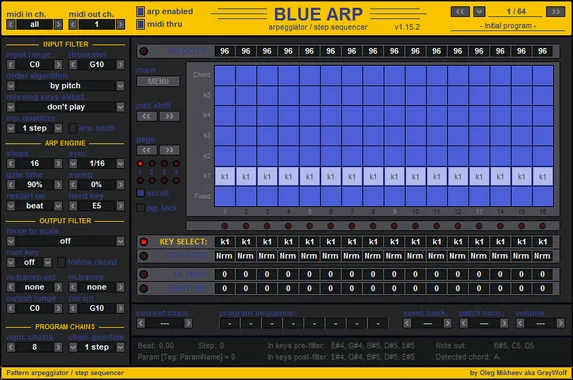
Task: Go to next page with page >> button
Action: point(170,150)
